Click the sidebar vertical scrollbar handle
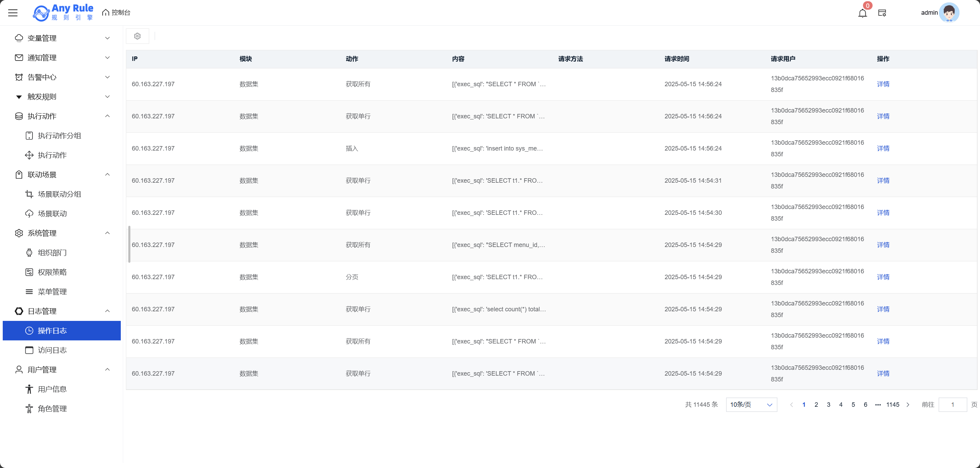The height and width of the screenshot is (468, 980). (129, 244)
